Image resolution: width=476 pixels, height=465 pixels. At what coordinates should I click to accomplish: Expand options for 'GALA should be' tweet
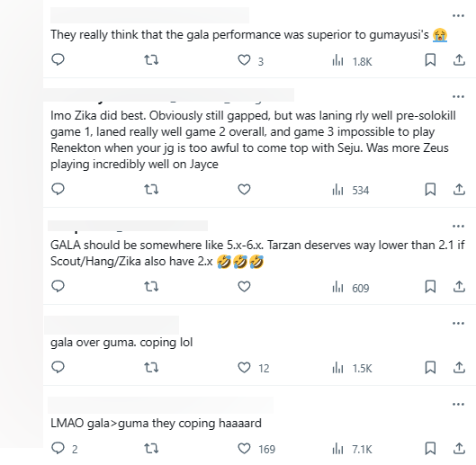[x=458, y=226]
